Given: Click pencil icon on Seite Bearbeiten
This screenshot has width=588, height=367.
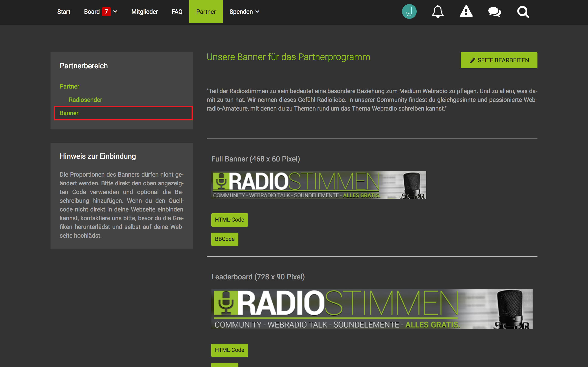Looking at the screenshot, I should click(x=472, y=60).
